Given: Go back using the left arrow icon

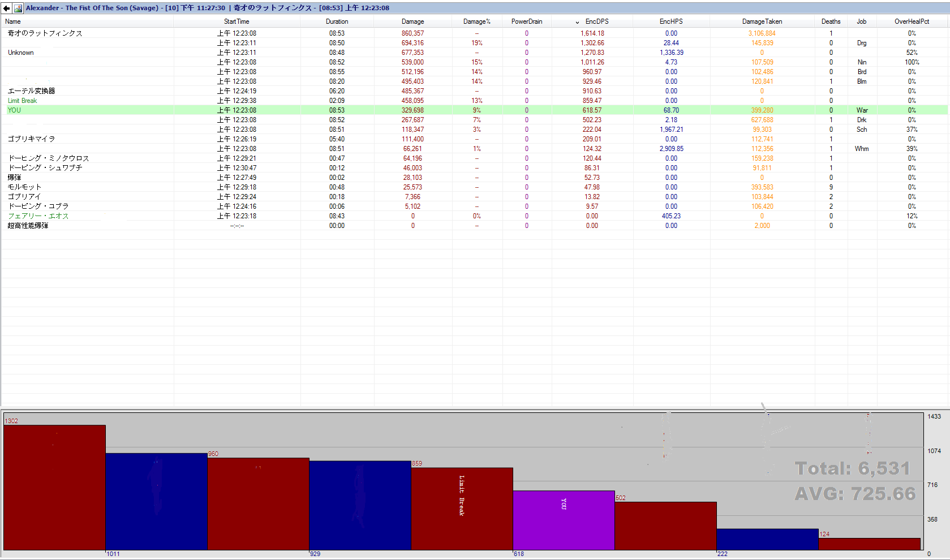Looking at the screenshot, I should [x=6, y=8].
